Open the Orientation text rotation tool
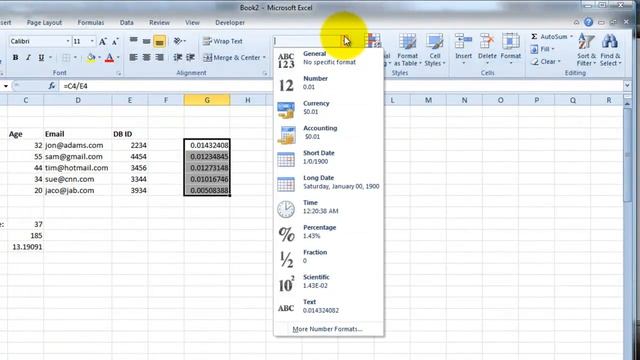 tap(179, 41)
